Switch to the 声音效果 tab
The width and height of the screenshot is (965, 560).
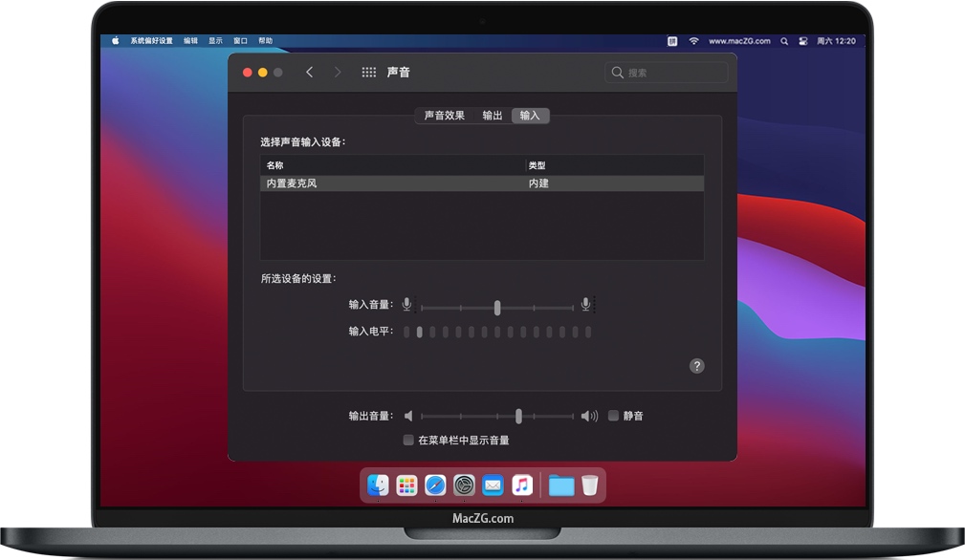445,115
